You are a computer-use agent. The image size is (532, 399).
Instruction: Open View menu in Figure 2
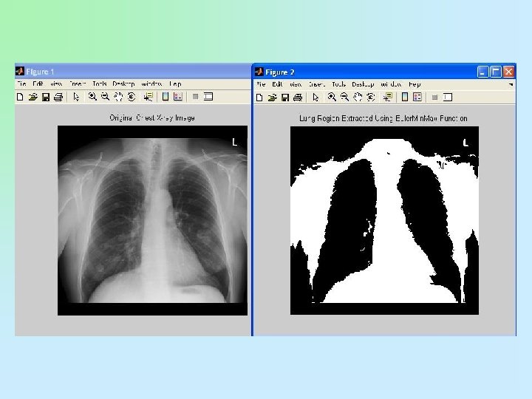(296, 84)
